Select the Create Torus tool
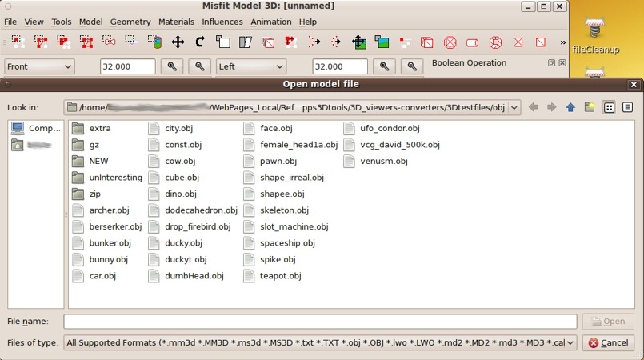644x360 pixels. click(x=495, y=42)
